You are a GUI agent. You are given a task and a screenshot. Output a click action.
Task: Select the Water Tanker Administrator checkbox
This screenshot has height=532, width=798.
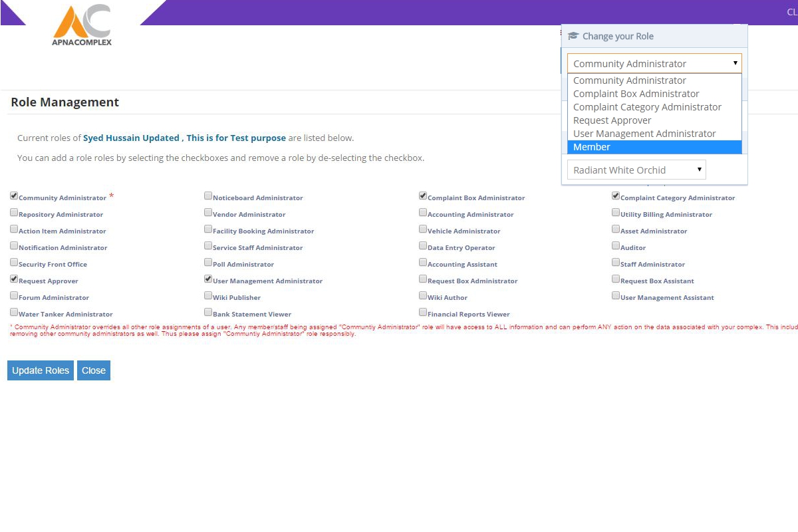pyautogui.click(x=14, y=313)
